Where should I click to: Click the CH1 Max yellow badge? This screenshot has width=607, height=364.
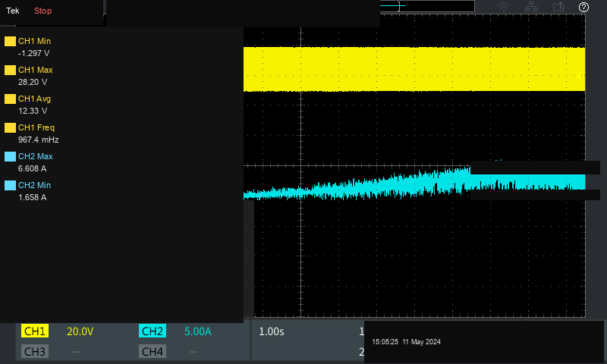pos(10,70)
